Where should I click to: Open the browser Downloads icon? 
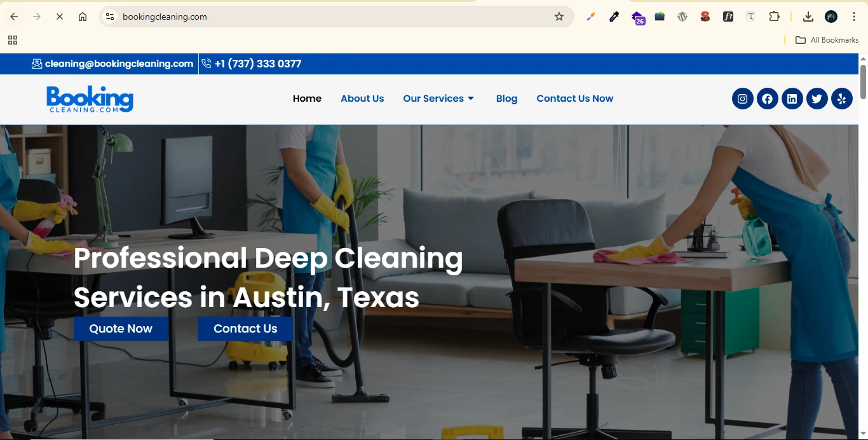(x=808, y=17)
